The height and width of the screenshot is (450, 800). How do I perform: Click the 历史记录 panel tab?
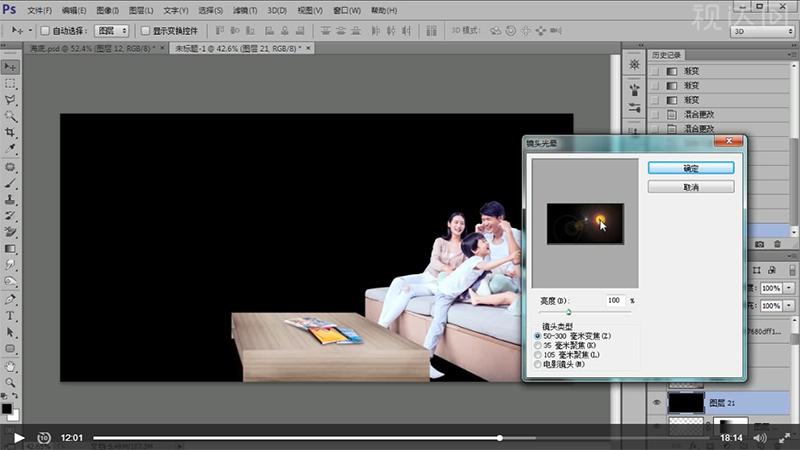click(666, 55)
